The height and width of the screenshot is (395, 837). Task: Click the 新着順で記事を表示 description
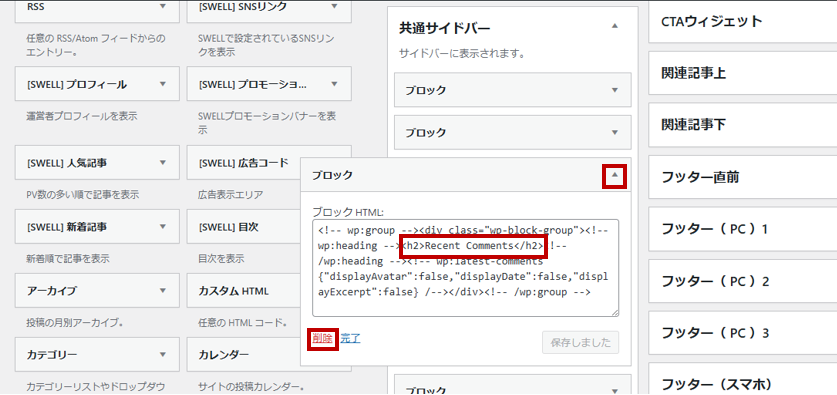tap(68, 259)
